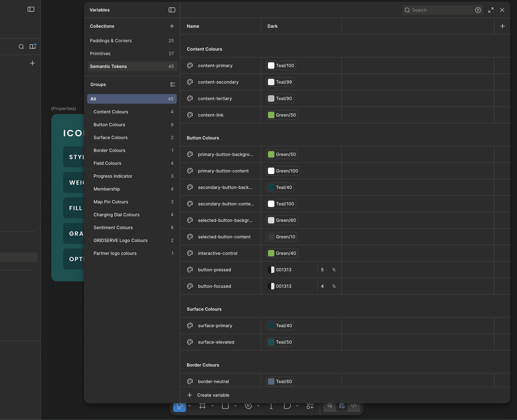Click the variables filter icon by Search

478,10
